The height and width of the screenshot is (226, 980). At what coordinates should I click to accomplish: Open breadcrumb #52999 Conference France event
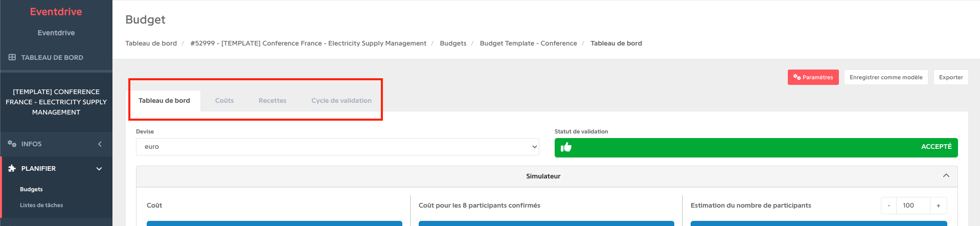coord(308,43)
